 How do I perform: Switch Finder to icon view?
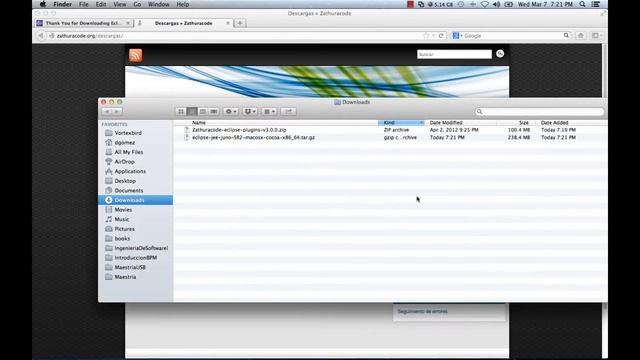pyautogui.click(x=181, y=111)
